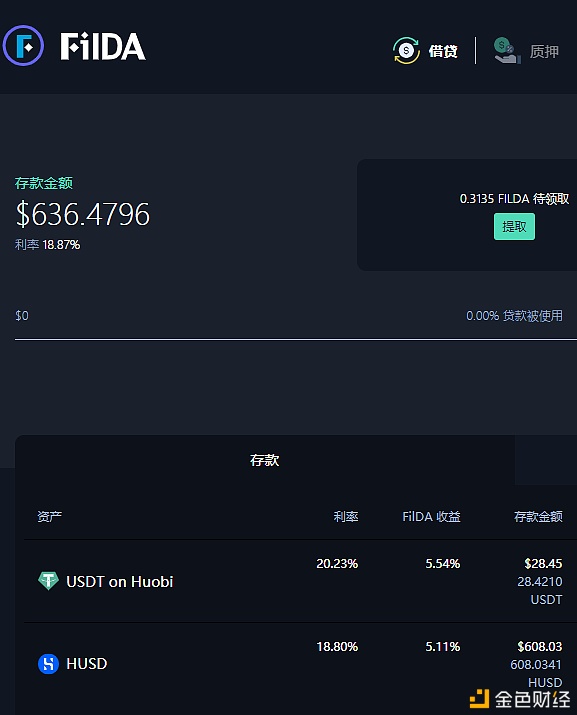Click the 5.54% FilDA yield value

click(442, 564)
